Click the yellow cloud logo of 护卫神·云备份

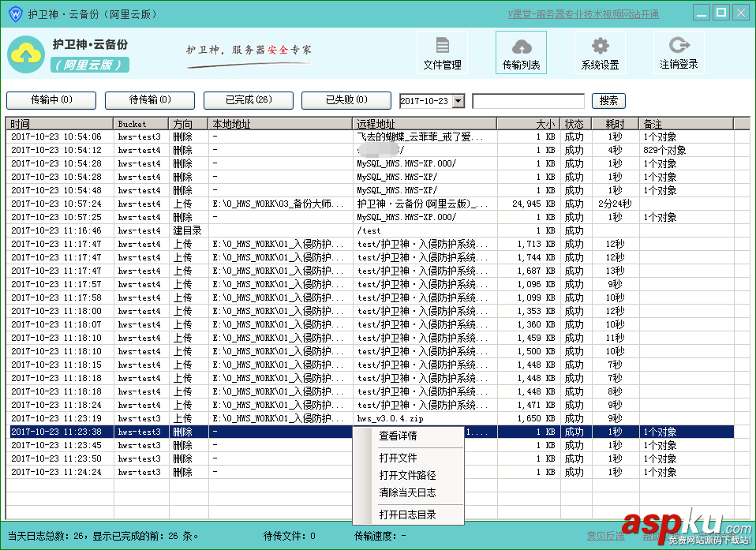pos(26,53)
